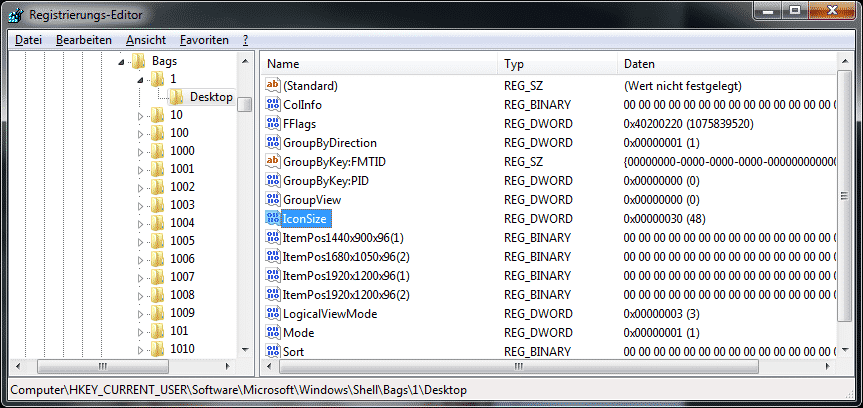
Task: Open the Bearbeiten menu
Action: (x=84, y=40)
